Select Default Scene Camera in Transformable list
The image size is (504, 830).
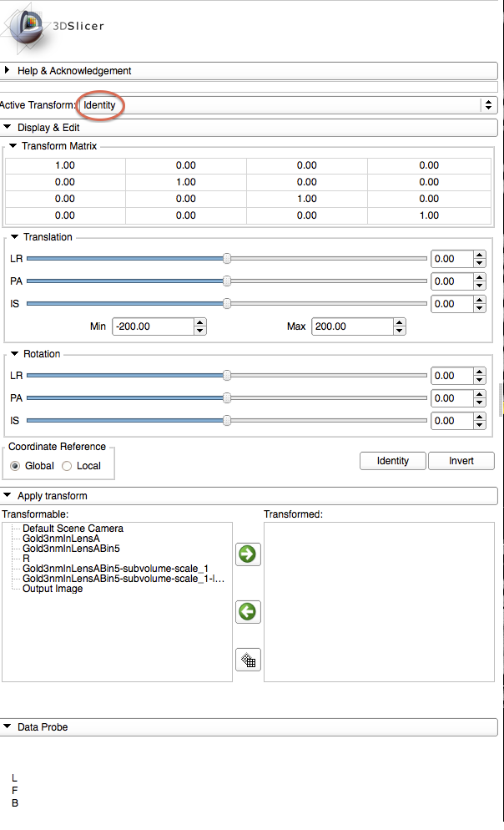click(73, 529)
